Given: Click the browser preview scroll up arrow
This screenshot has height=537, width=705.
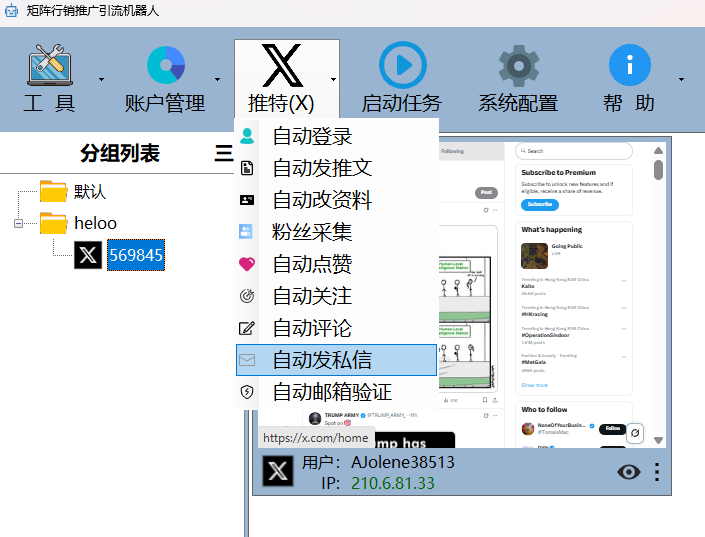Looking at the screenshot, I should click(x=658, y=151).
